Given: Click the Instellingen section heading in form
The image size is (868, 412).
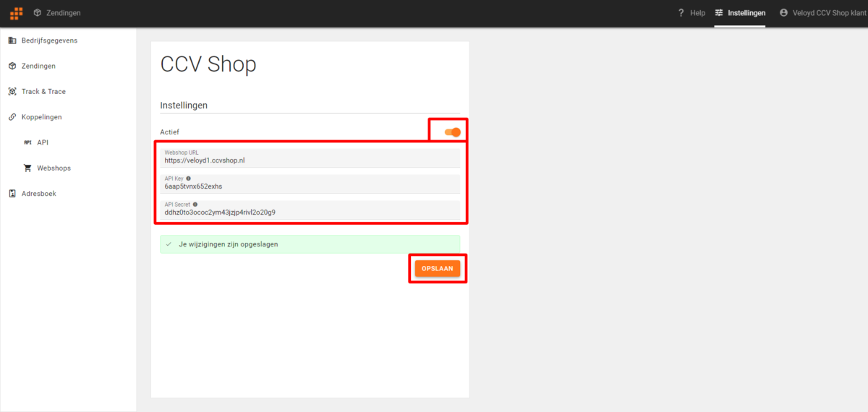Looking at the screenshot, I should (184, 106).
